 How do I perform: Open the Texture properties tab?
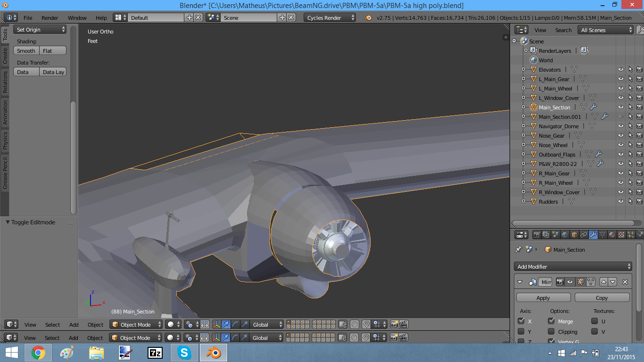coord(621,235)
